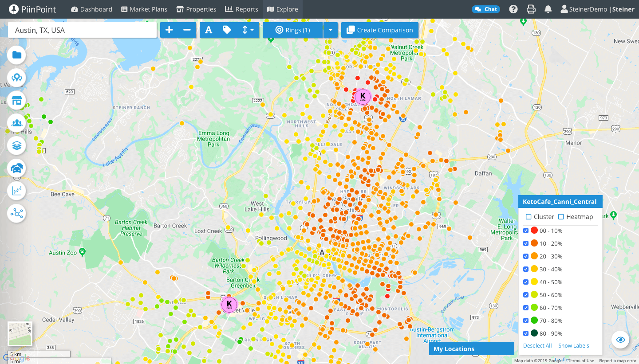This screenshot has width=639, height=364.
Task: Open the notifications bell
Action: tap(548, 9)
